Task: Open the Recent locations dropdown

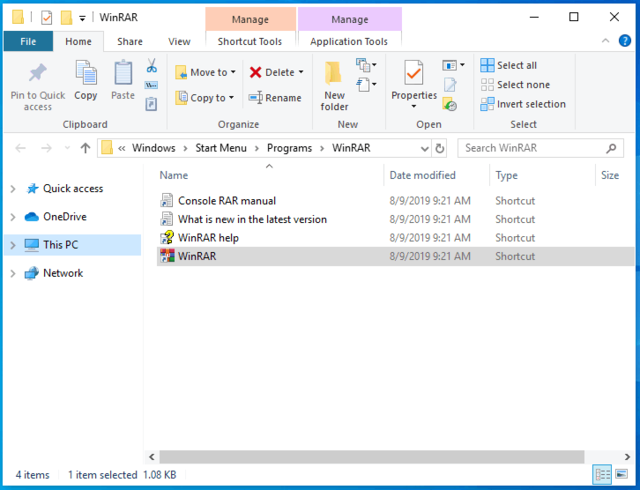Action: [x=67, y=148]
